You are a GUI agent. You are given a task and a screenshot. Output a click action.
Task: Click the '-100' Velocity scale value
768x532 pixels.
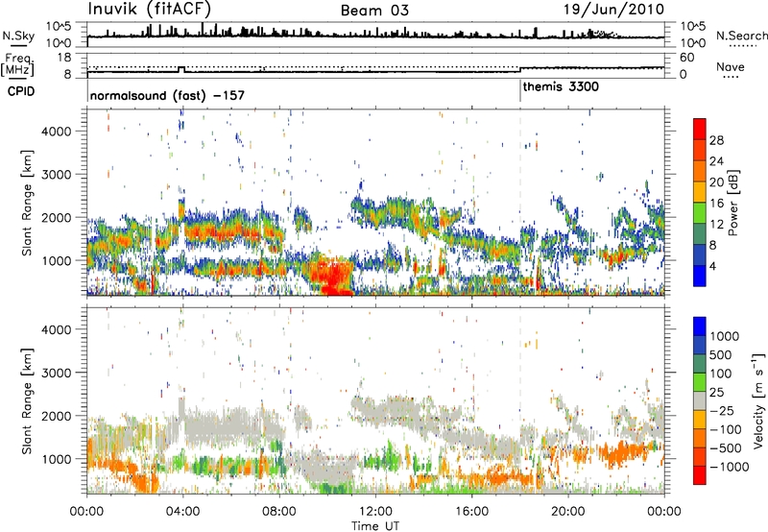(726, 429)
